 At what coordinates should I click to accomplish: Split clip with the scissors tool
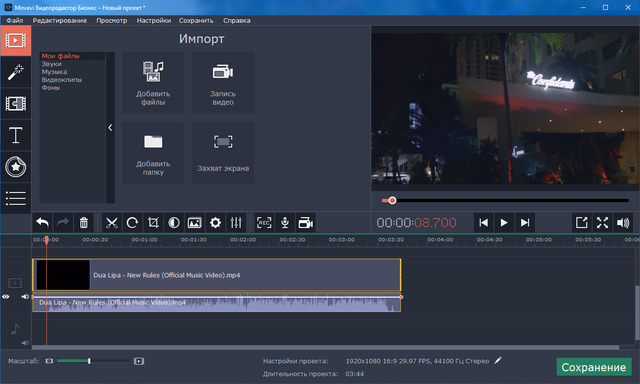(111, 223)
